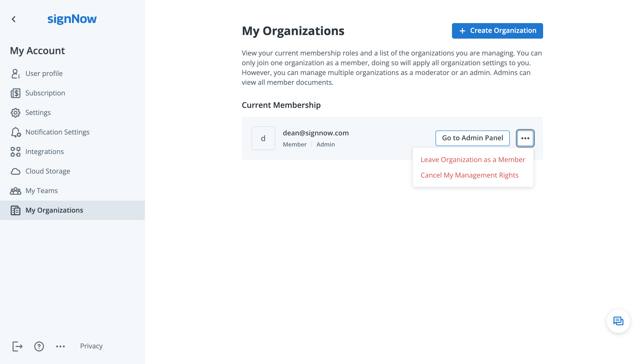Click the My Organizations sidebar icon
Viewport: 640px width, 364px height.
coord(15,210)
